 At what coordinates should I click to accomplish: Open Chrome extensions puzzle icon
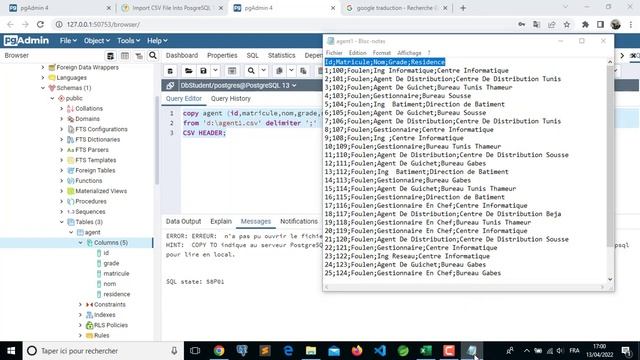point(585,24)
